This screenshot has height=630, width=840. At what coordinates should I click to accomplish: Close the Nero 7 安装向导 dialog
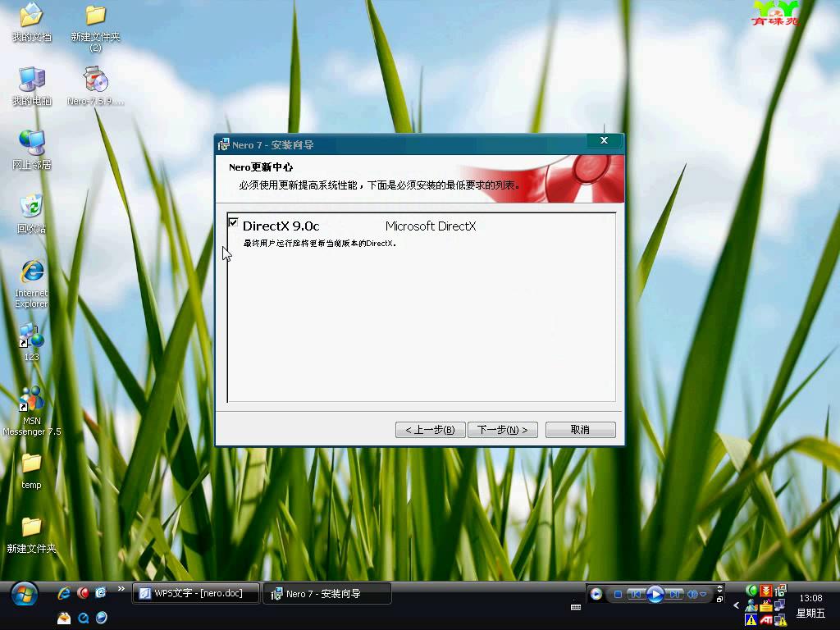click(x=605, y=140)
